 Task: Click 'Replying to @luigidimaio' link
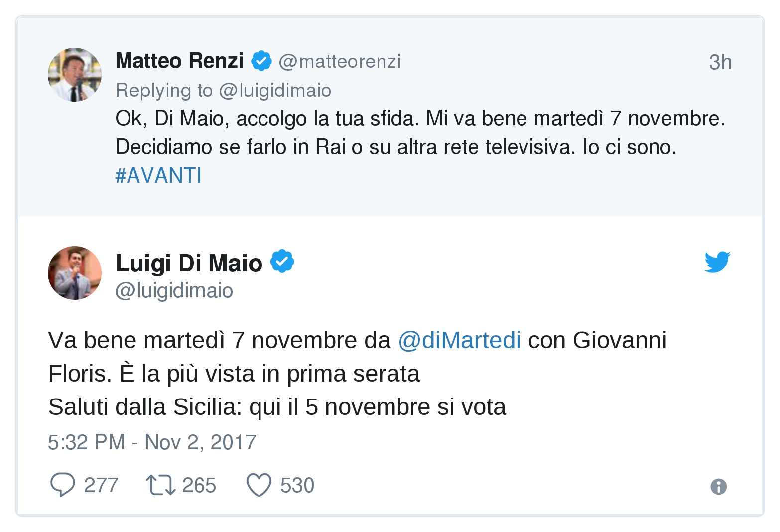(x=223, y=90)
